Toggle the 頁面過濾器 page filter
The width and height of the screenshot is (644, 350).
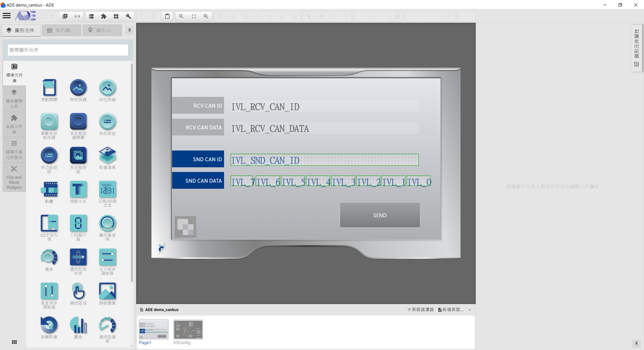tap(421, 310)
